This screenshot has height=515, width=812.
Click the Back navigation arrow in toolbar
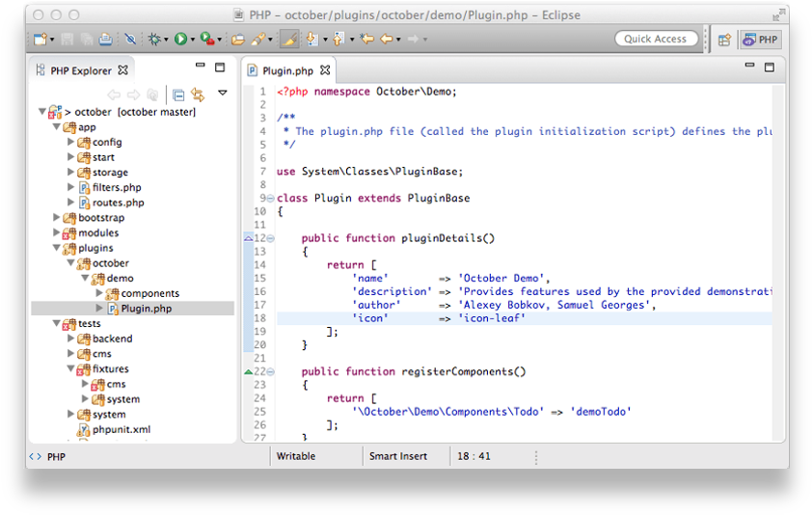point(387,39)
